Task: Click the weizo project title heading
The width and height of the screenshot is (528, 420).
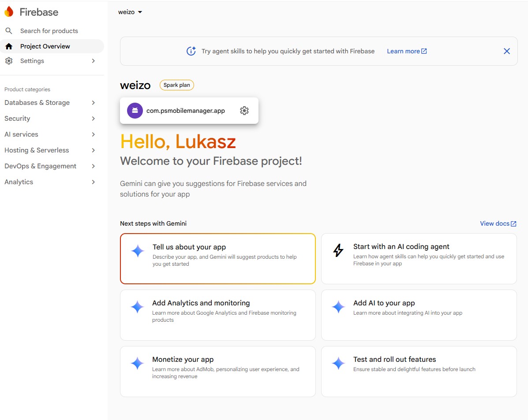Action: pyautogui.click(x=135, y=85)
